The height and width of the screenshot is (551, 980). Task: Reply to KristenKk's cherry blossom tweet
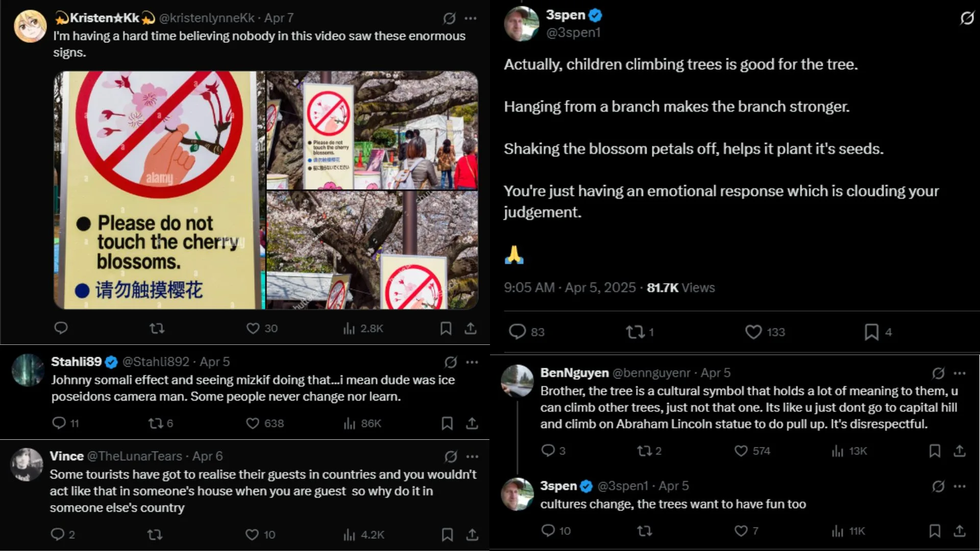click(x=61, y=328)
